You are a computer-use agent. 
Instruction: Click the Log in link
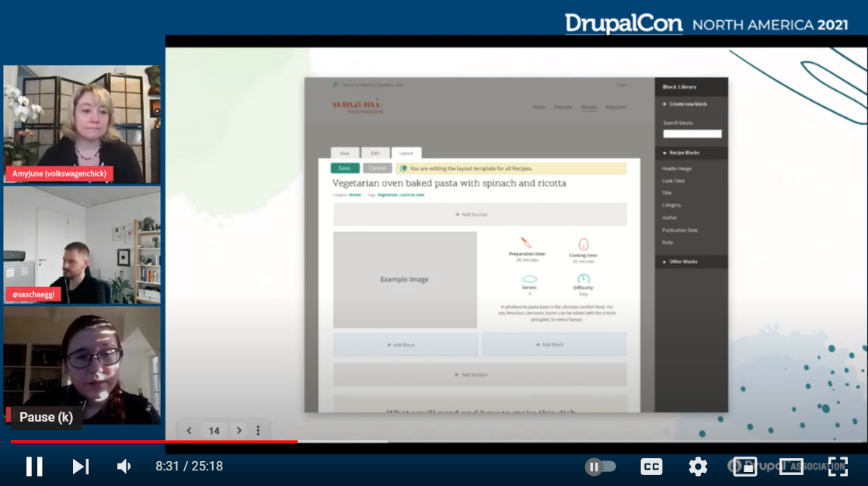pos(621,85)
